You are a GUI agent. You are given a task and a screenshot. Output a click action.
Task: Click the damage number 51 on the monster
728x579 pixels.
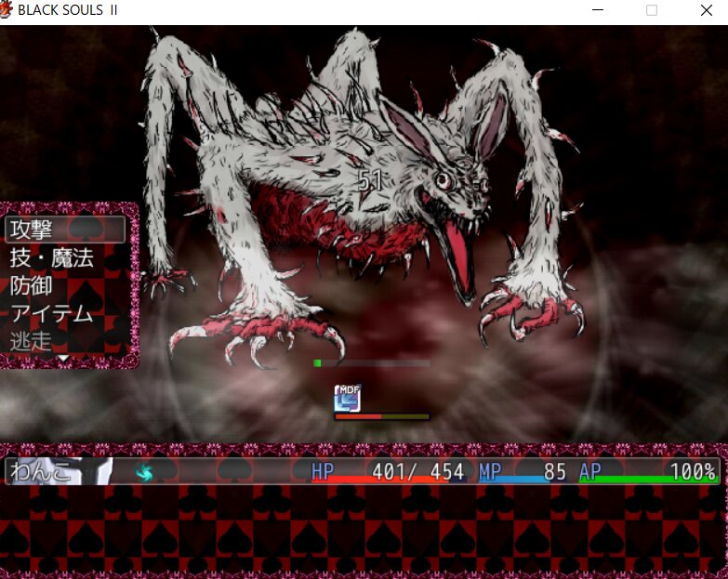coord(371,181)
